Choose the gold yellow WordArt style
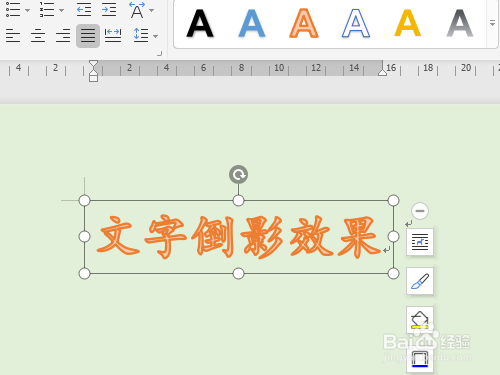The height and width of the screenshot is (375, 500). [408, 24]
